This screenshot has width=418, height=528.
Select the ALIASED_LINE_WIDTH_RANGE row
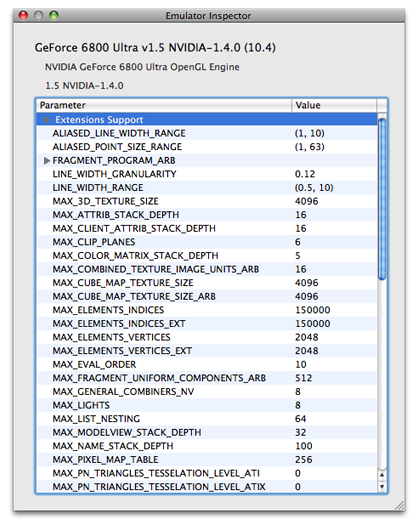tap(207, 133)
